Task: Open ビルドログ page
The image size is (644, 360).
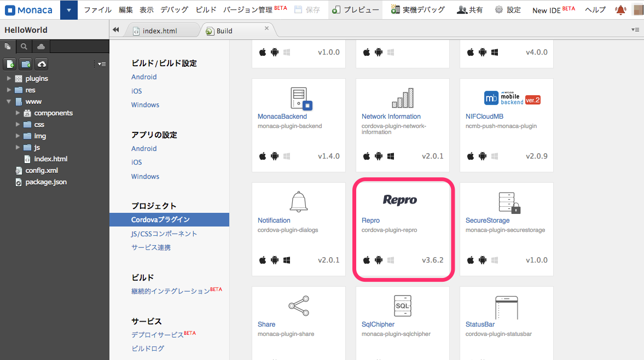Action: (147, 349)
